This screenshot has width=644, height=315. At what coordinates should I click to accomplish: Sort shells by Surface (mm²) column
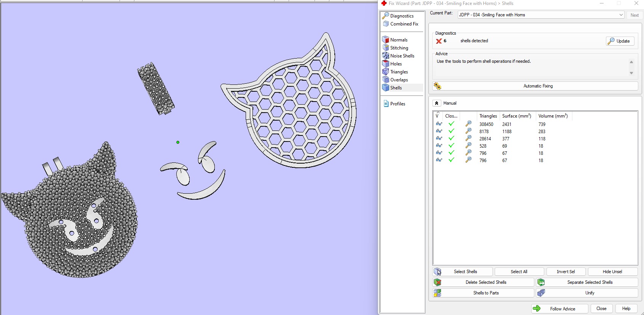517,116
